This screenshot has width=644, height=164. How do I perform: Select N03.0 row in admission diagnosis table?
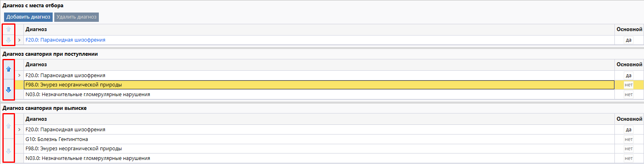(x=87, y=95)
